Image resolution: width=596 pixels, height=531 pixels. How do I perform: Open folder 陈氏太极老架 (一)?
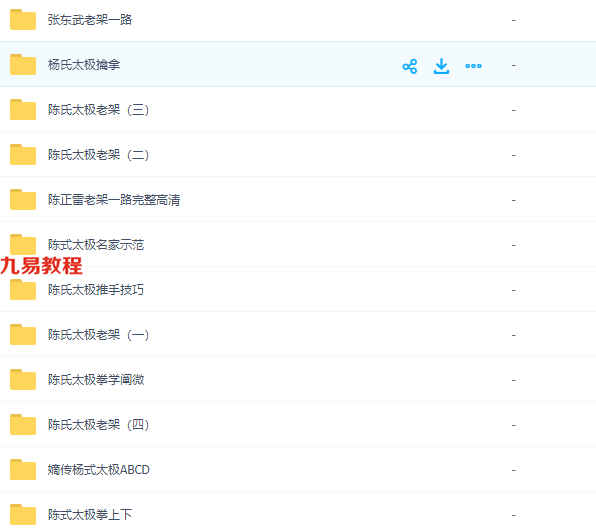98,335
